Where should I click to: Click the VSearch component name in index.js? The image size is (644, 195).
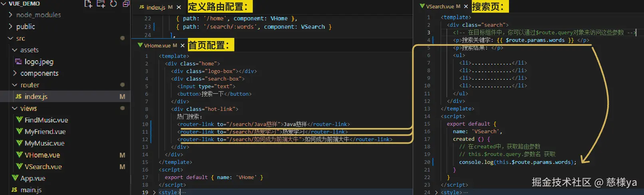pyautogui.click(x=313, y=27)
